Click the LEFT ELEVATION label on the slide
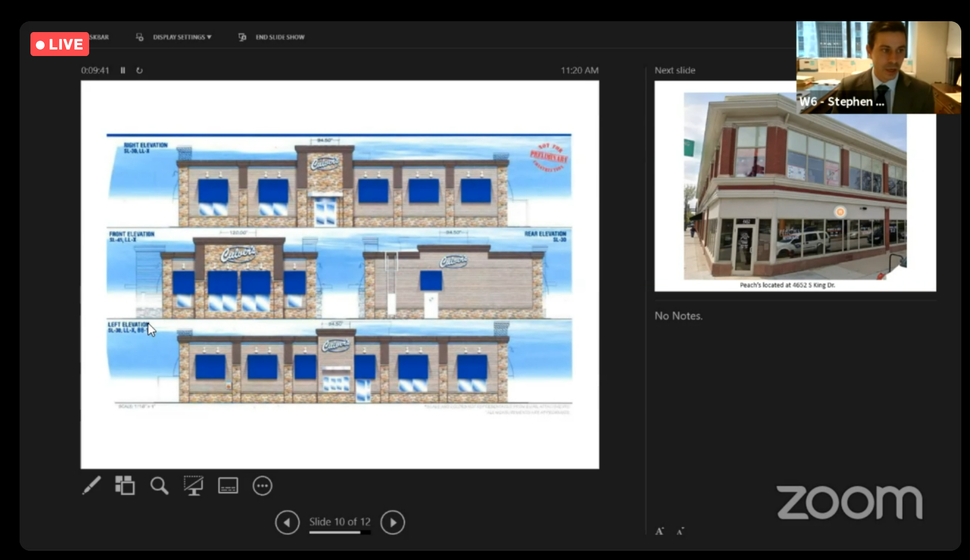This screenshot has width=970, height=560. click(x=128, y=325)
